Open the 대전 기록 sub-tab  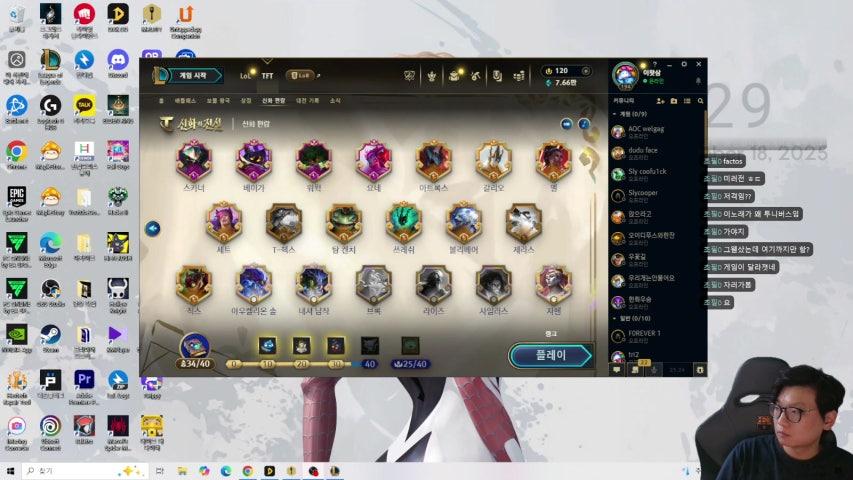coord(306,101)
